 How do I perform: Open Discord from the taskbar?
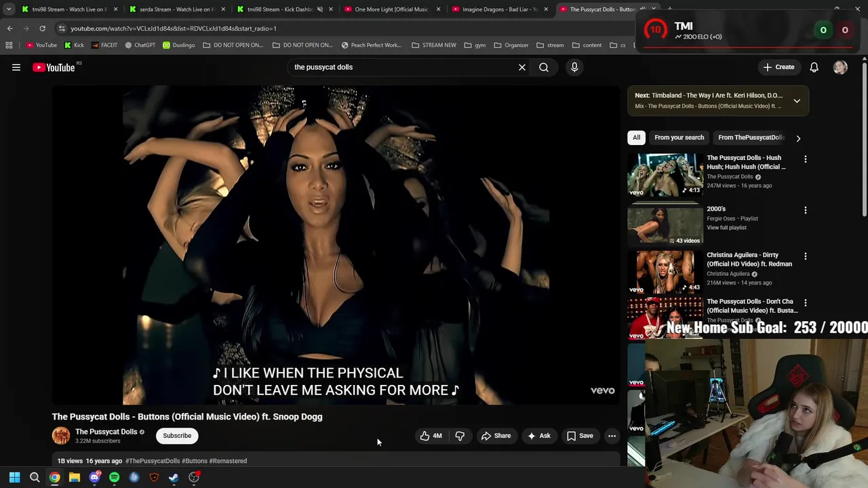pyautogui.click(x=94, y=477)
